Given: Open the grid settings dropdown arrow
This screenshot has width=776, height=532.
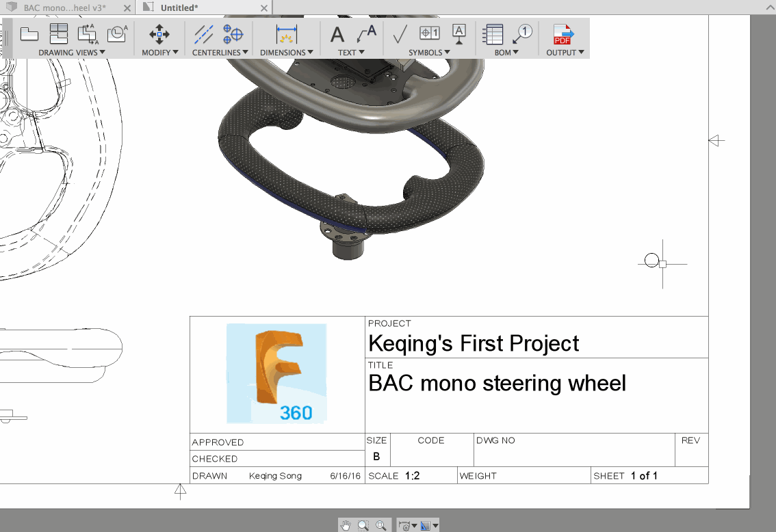Looking at the screenshot, I should [435, 526].
